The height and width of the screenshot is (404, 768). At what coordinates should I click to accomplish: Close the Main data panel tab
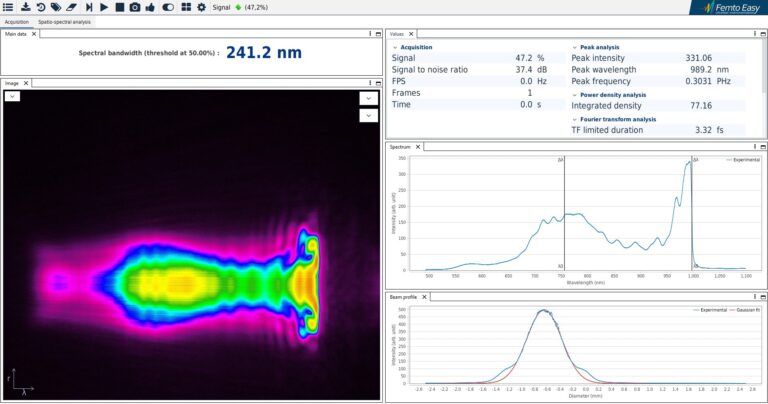[34, 33]
